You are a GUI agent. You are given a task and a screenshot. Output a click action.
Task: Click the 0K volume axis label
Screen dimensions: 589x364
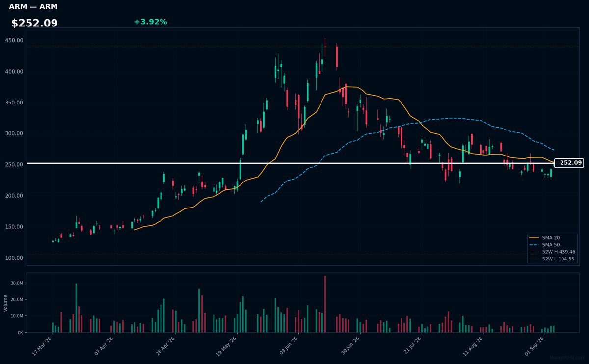point(20,332)
